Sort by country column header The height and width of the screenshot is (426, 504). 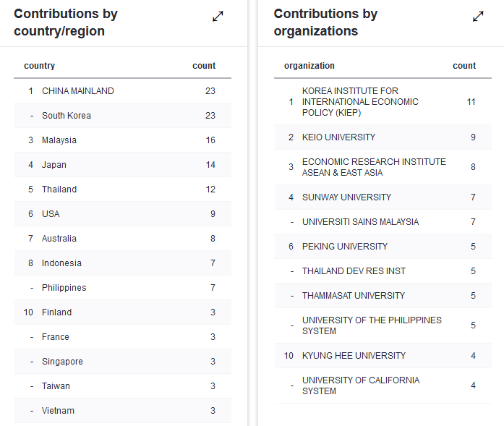[40, 66]
